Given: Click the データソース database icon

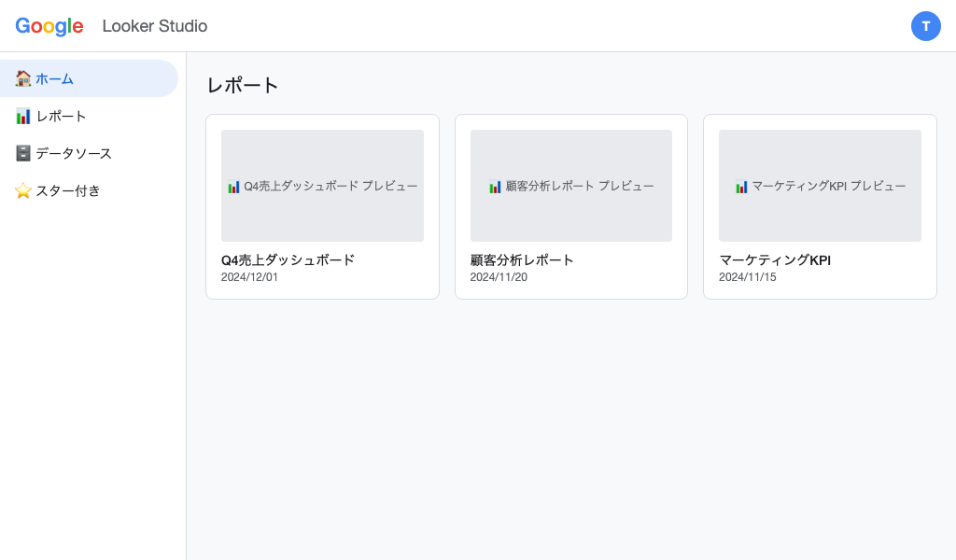Looking at the screenshot, I should tap(23, 153).
